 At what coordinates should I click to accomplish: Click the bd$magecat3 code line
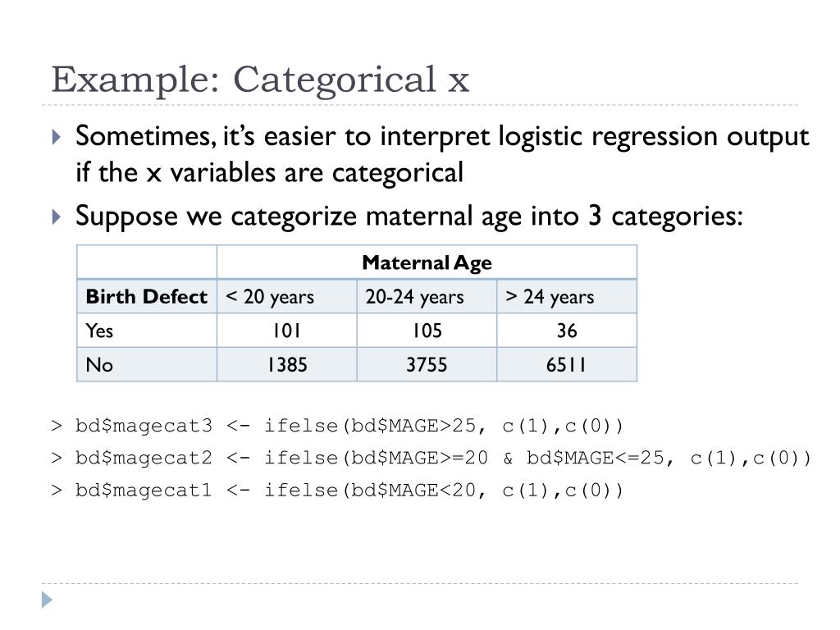click(337, 426)
